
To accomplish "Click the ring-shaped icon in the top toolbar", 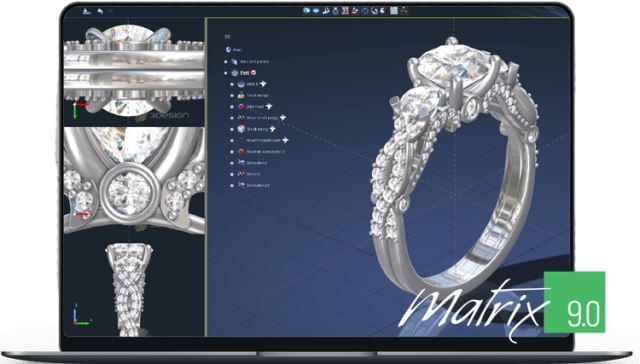I will (x=336, y=11).
